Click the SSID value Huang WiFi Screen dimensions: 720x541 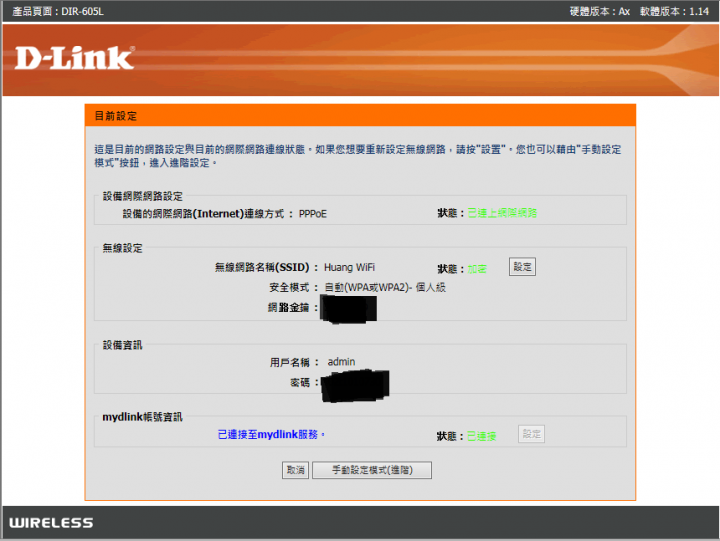tap(349, 267)
